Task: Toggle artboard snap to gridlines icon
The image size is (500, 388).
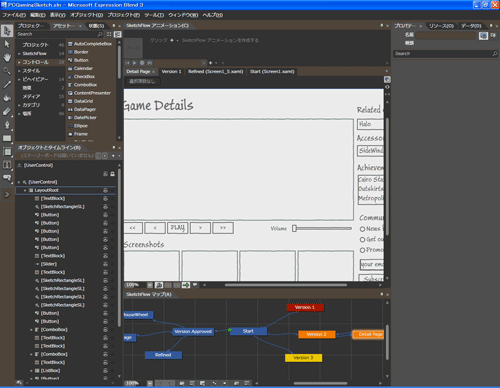Action: pyautogui.click(x=177, y=285)
